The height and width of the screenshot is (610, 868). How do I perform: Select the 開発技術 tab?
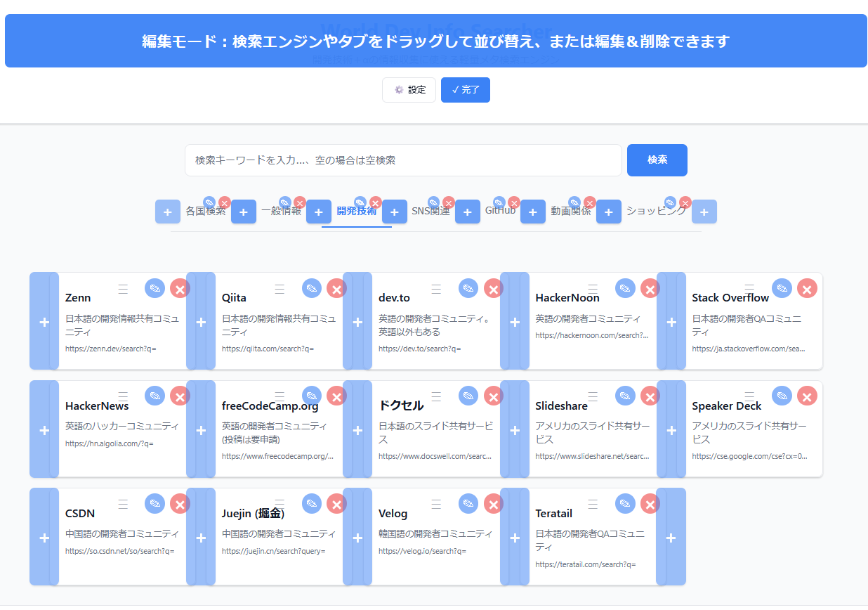coord(357,211)
